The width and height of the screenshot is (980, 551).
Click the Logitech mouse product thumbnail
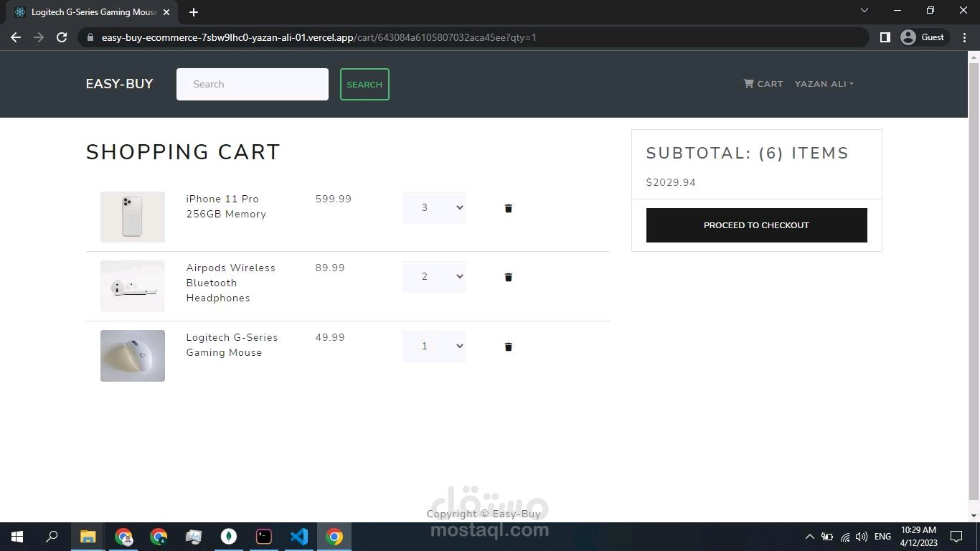point(133,356)
